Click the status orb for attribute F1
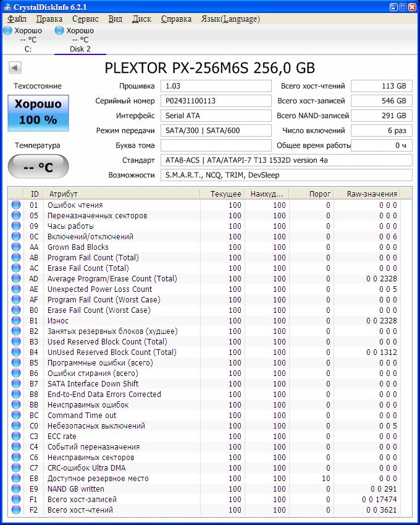 coord(16,499)
